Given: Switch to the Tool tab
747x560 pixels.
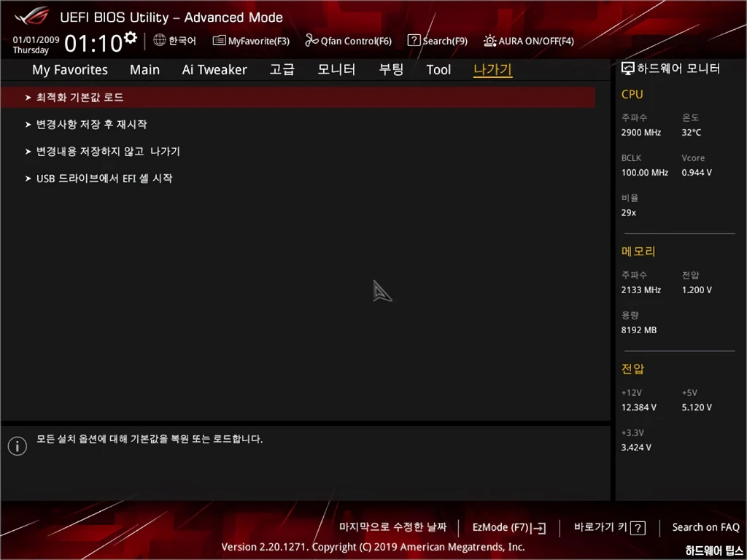Looking at the screenshot, I should [x=438, y=69].
